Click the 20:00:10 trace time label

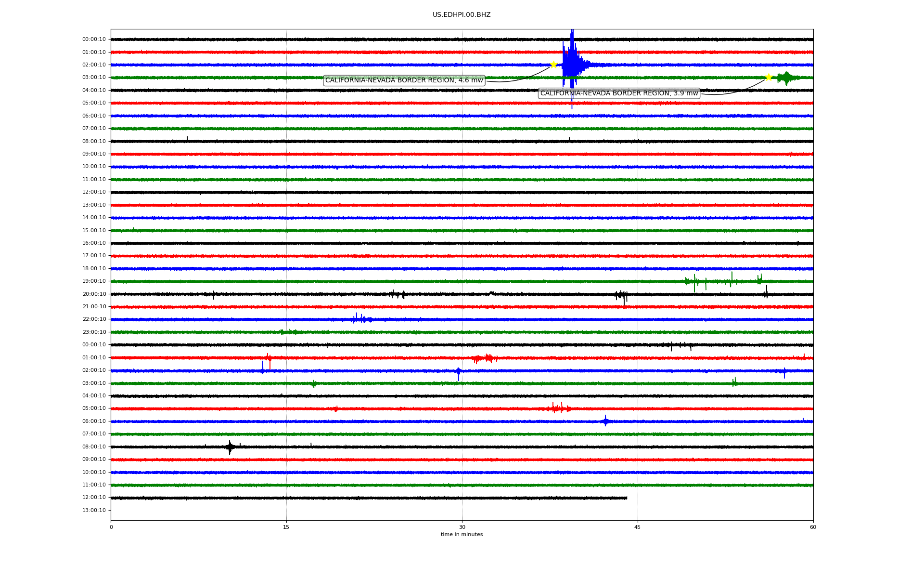coord(94,294)
